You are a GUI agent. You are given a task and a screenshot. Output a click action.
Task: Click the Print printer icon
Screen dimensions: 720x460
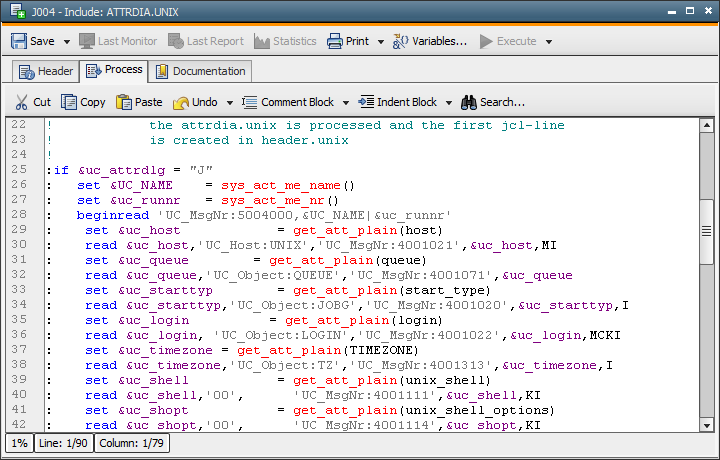click(336, 41)
